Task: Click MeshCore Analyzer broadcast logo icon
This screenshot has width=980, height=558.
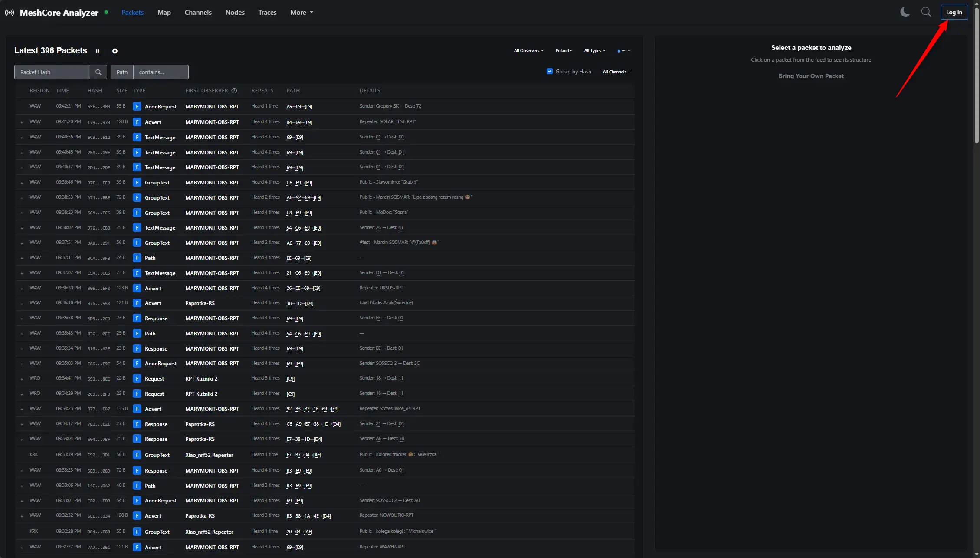Action: tap(10, 13)
